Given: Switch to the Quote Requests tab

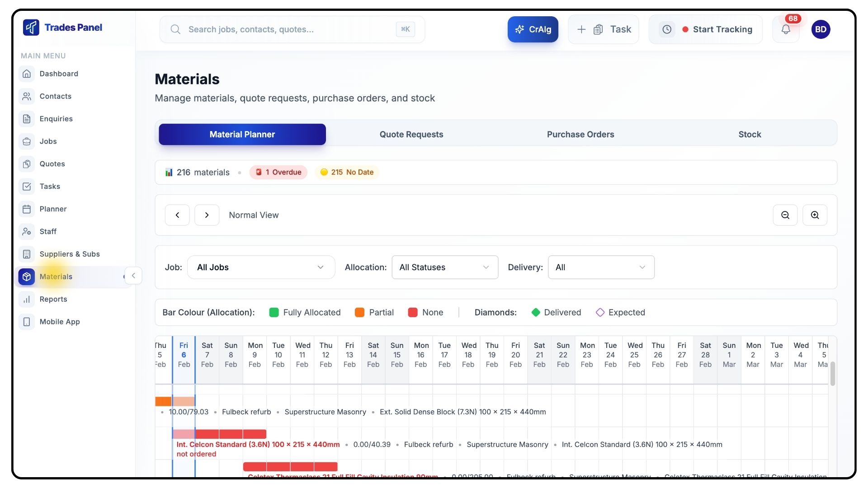Looking at the screenshot, I should (x=411, y=134).
